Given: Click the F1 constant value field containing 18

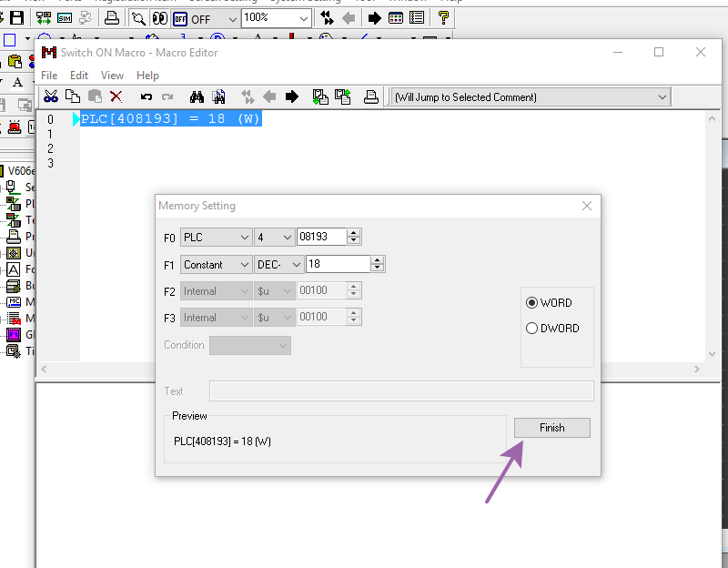Looking at the screenshot, I should [x=338, y=264].
